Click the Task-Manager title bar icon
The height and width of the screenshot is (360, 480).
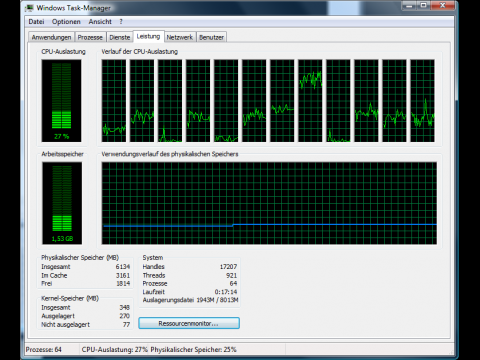(30, 8)
